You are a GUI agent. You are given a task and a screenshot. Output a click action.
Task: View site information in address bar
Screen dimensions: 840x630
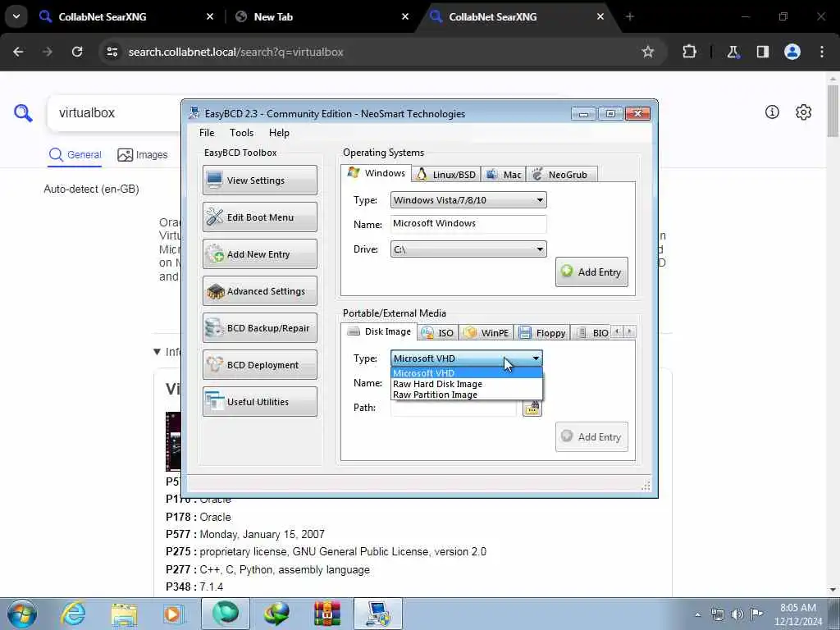pos(112,52)
